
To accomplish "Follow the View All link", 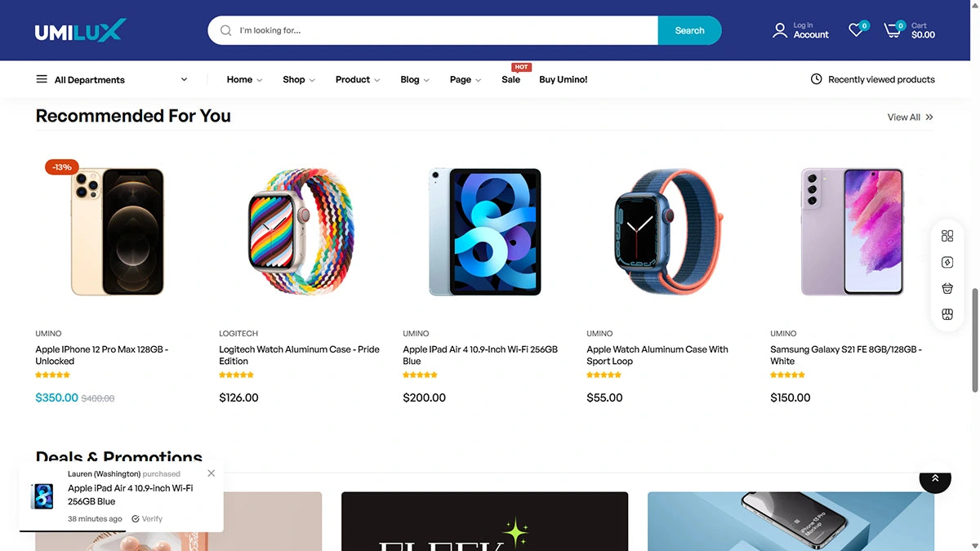I will click(910, 118).
